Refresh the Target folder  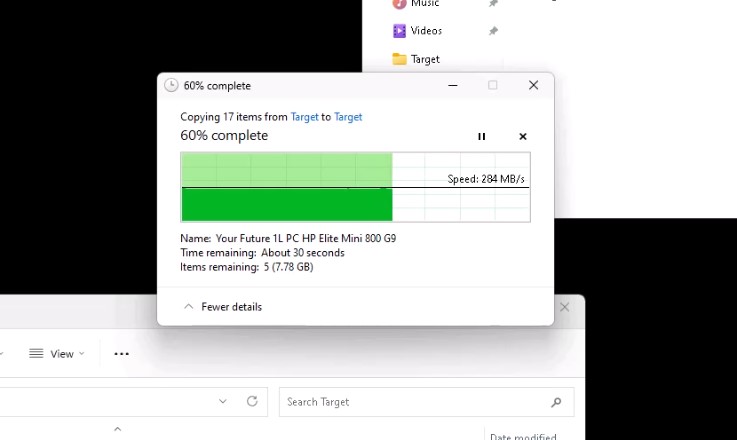pos(252,401)
